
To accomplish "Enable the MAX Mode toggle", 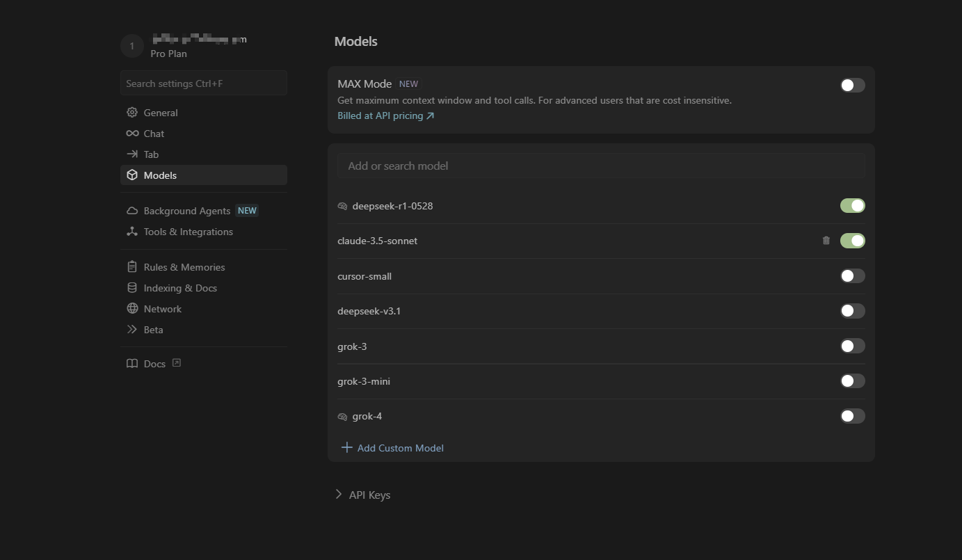I will pyautogui.click(x=852, y=86).
